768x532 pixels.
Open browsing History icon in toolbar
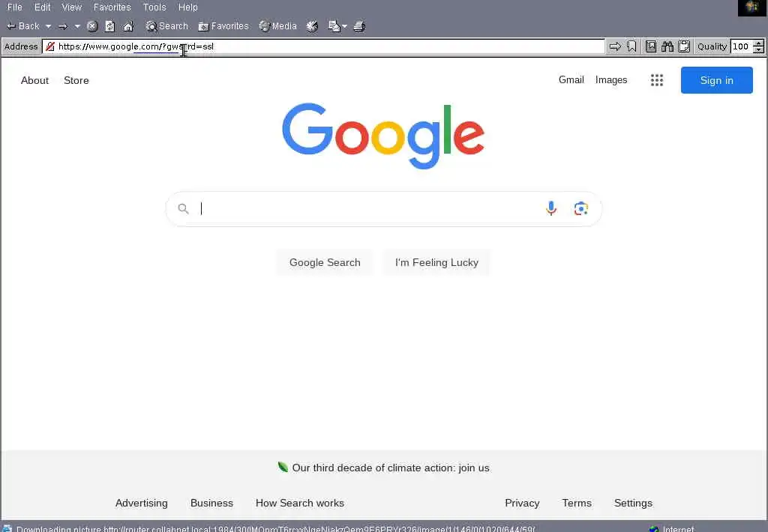[312, 26]
